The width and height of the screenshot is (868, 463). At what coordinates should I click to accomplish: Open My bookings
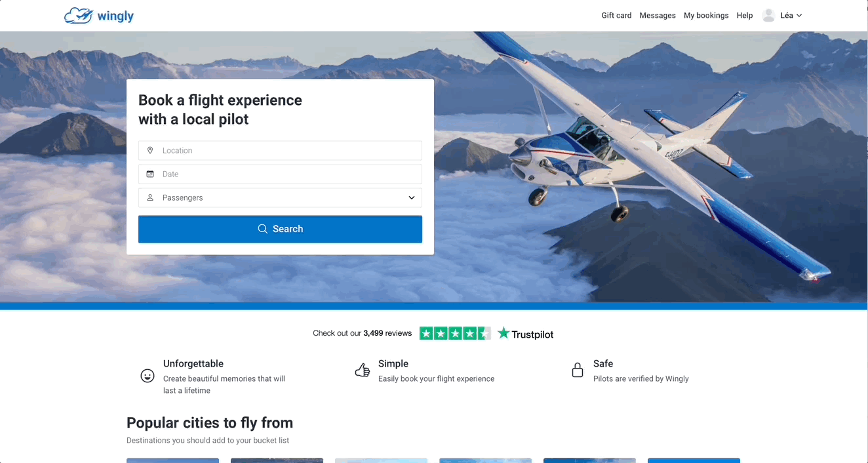point(706,16)
